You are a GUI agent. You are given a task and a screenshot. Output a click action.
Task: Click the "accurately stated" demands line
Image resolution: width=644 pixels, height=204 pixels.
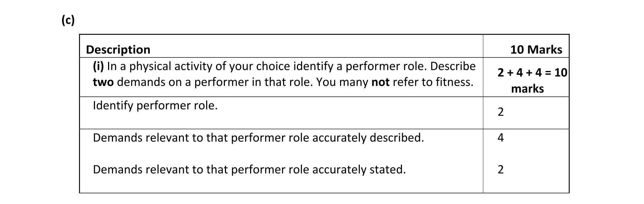(249, 170)
